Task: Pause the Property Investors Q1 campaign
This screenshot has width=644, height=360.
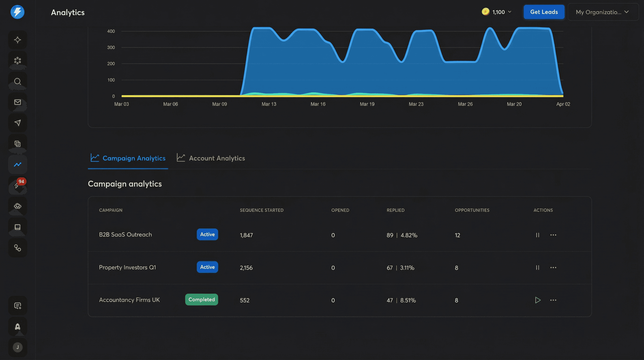Action: [x=538, y=268]
